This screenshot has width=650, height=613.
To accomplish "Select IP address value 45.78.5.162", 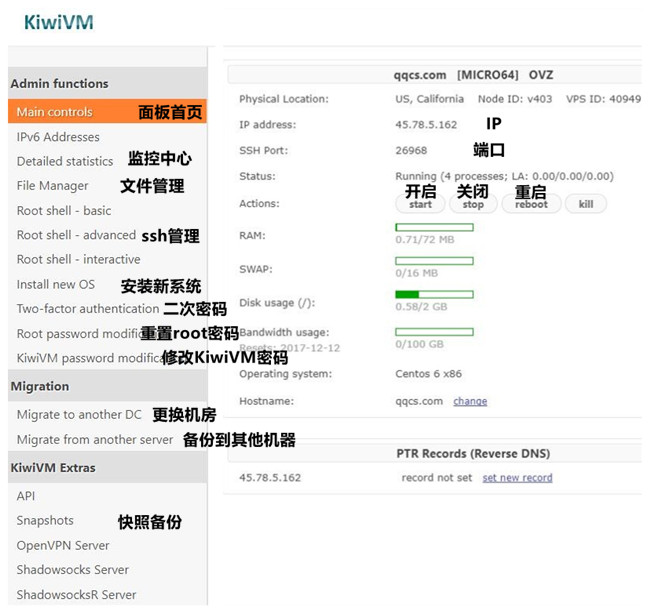I will (x=426, y=125).
